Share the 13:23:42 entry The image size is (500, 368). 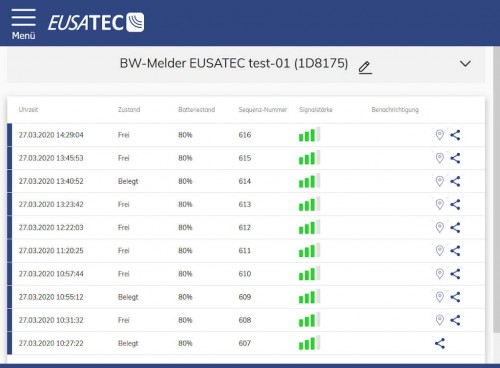tap(455, 204)
